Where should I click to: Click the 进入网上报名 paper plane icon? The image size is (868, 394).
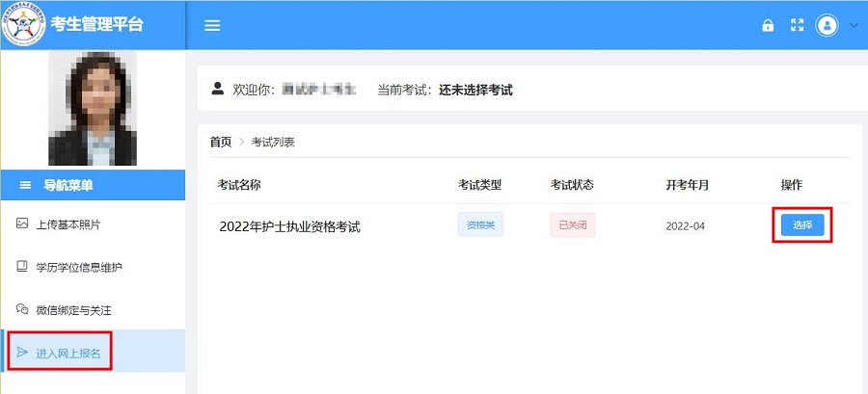point(22,352)
